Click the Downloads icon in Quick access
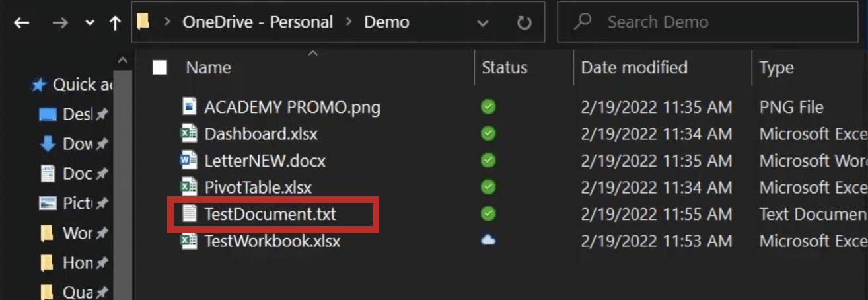 click(x=48, y=143)
